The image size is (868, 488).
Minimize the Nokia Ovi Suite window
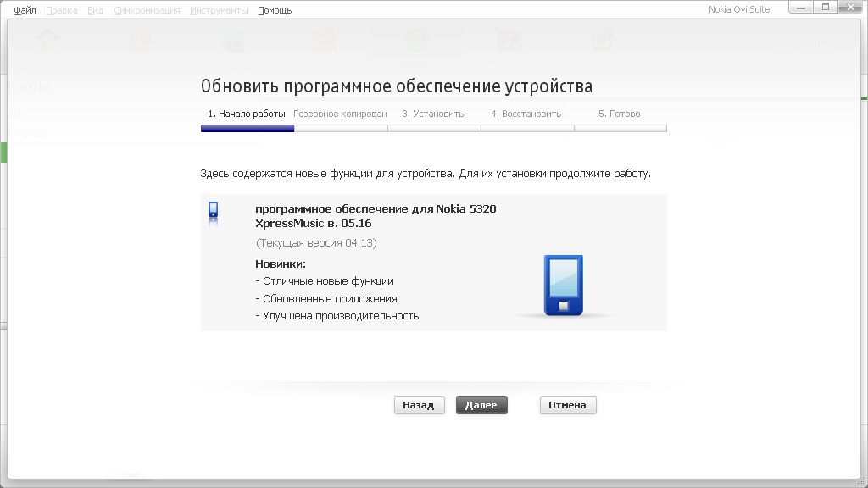801,8
